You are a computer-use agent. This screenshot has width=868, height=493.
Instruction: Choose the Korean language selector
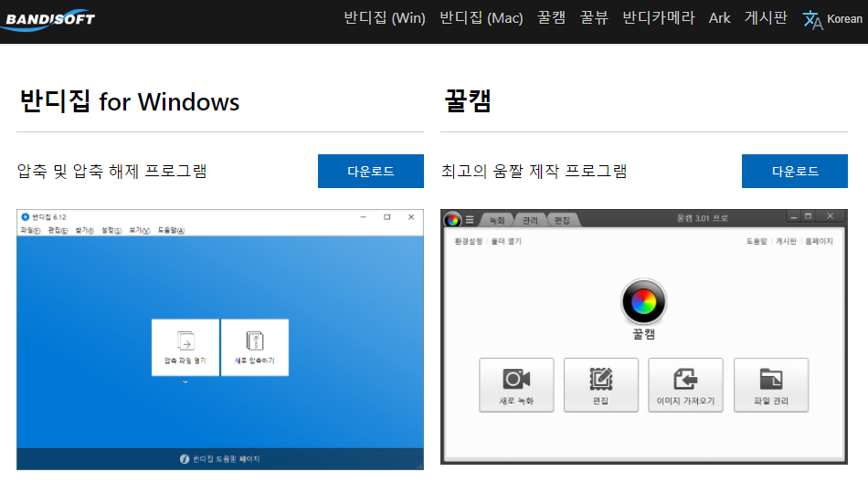click(844, 19)
